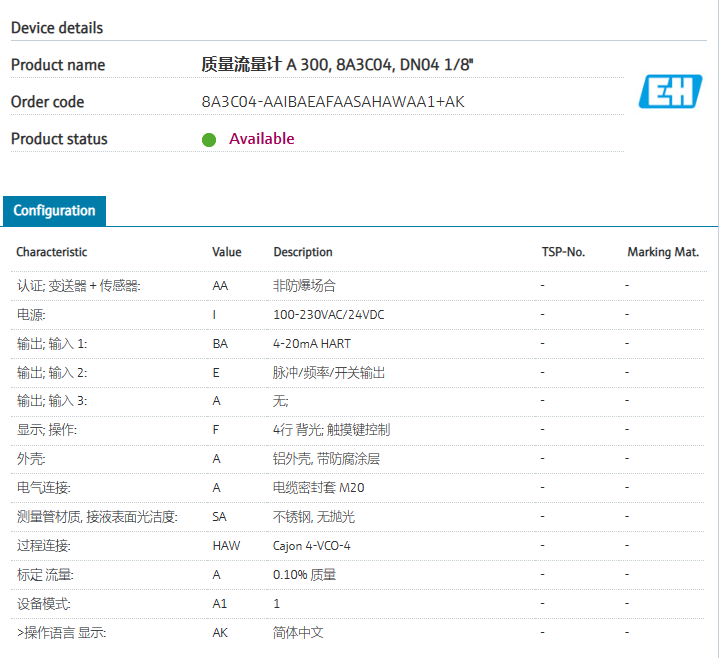This screenshot has height=658, width=720.
Task: Select the 电源 characteristic row
Action: [30, 315]
